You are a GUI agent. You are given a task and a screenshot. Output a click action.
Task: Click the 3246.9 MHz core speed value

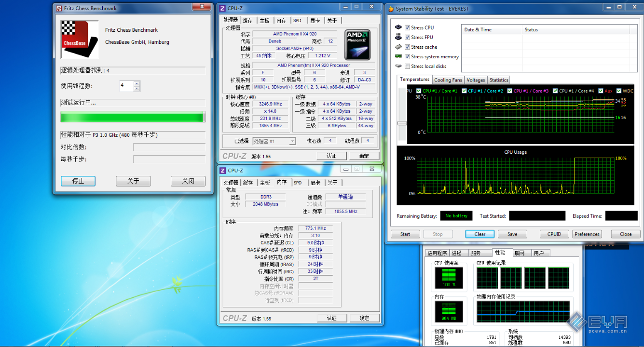pos(270,104)
